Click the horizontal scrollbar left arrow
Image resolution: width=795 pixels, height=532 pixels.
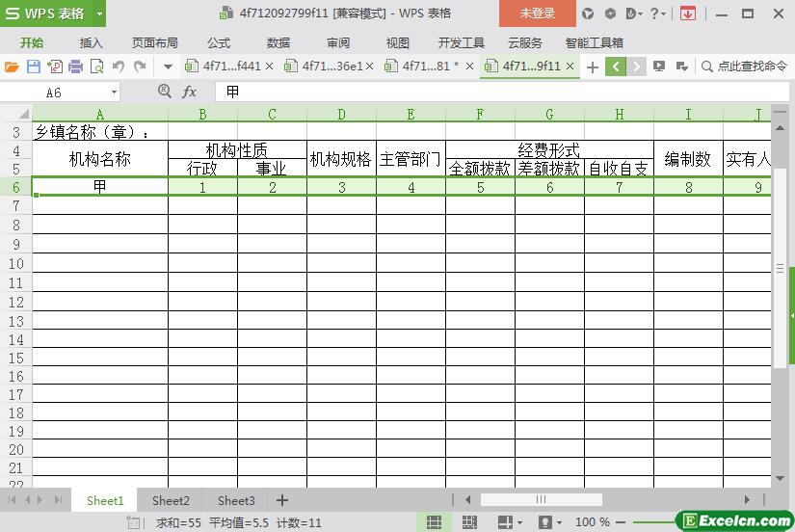pos(468,500)
